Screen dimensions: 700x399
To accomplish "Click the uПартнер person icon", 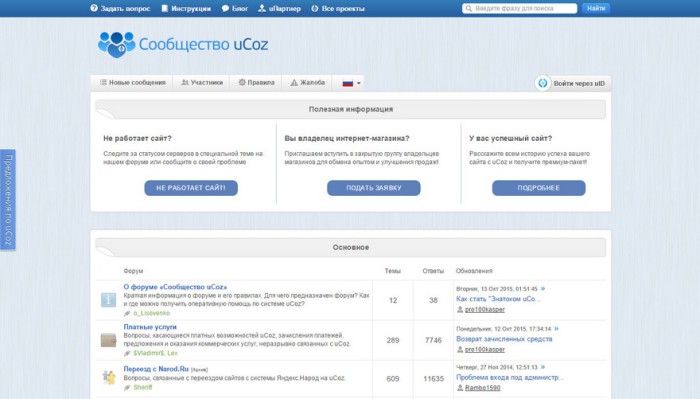I will 262,8.
